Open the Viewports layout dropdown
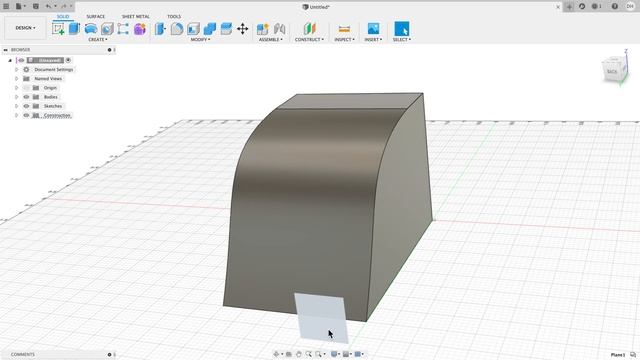 coord(359,354)
